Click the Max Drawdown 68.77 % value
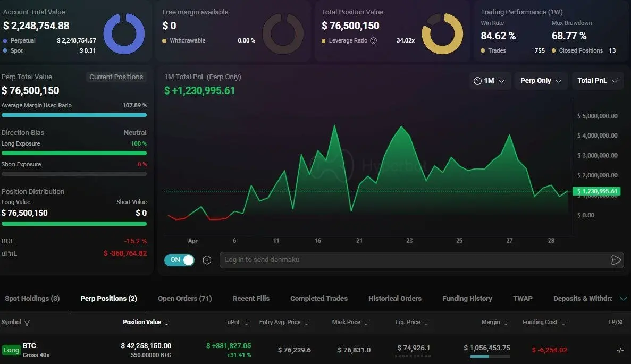This screenshot has width=631, height=364. click(x=569, y=36)
